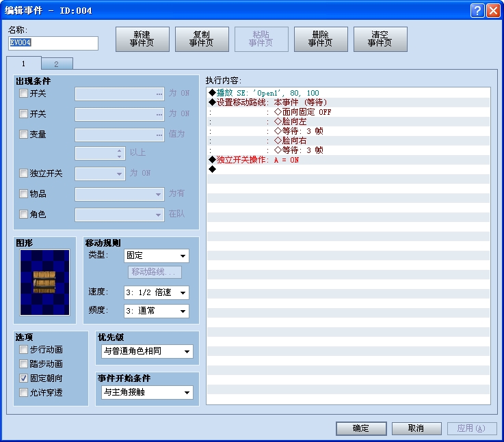Image resolution: width=504 pixels, height=442 pixels.
Task: Open the 优先级 priority dropdown
Action: tap(146, 352)
